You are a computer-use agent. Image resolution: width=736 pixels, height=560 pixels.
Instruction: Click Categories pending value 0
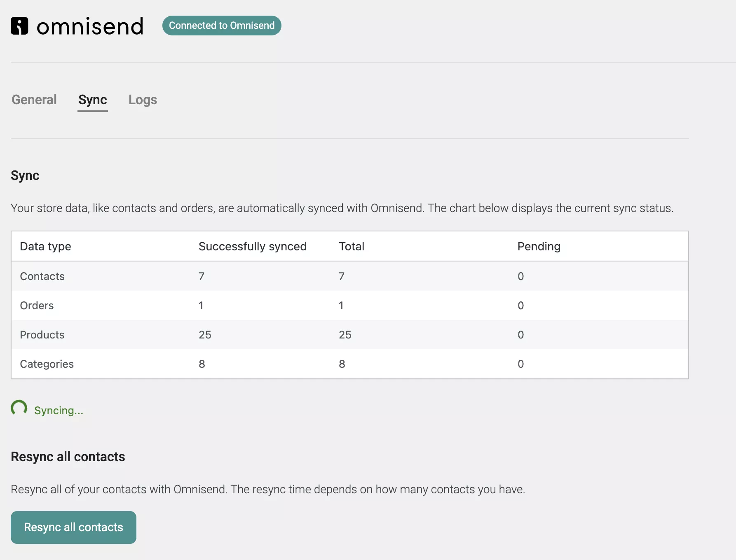(521, 364)
